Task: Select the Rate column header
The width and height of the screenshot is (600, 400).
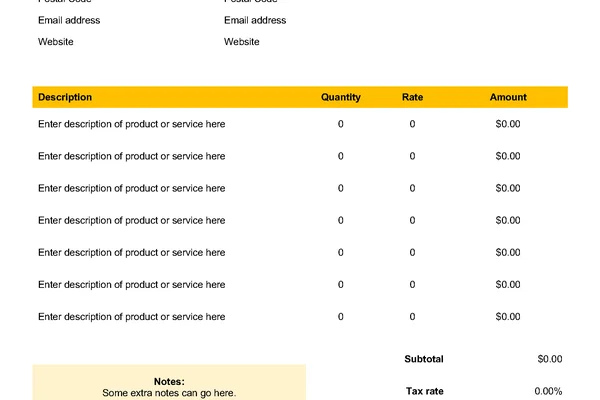Action: [x=412, y=97]
